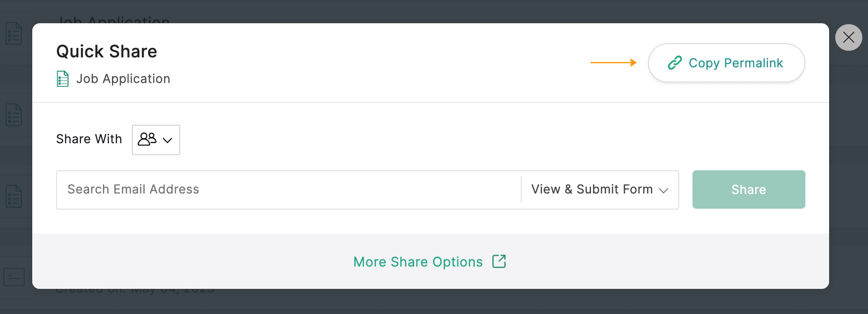Click the chevron beside View & Submit Form
This screenshot has height=314, width=868.
click(664, 190)
